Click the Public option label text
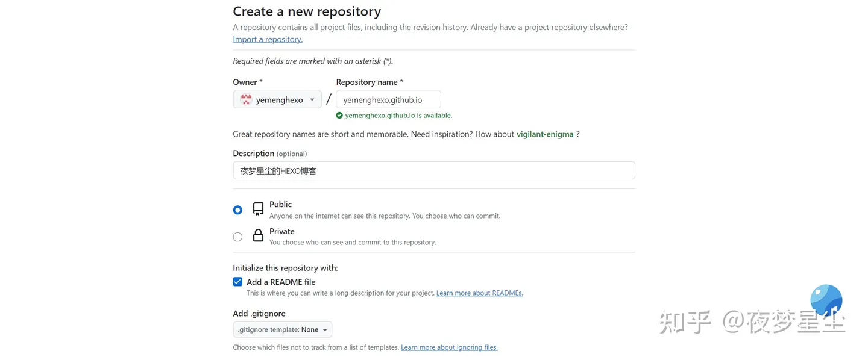Screen dimensions: 868x357 [280, 205]
